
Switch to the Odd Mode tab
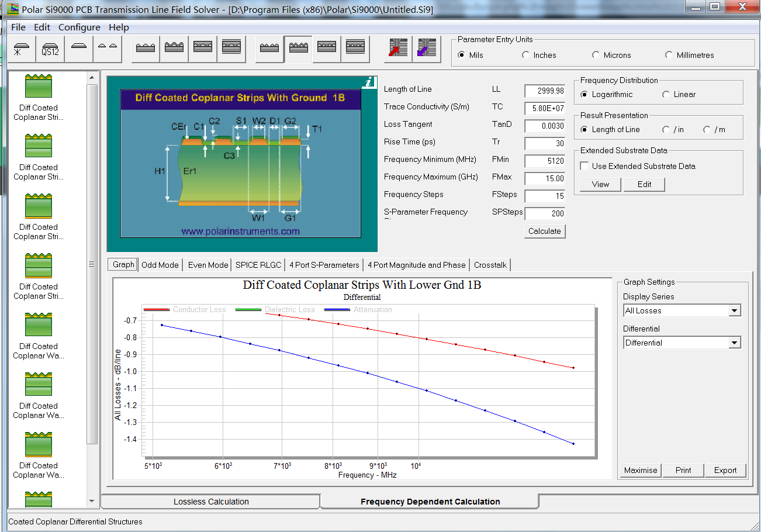pyautogui.click(x=160, y=265)
